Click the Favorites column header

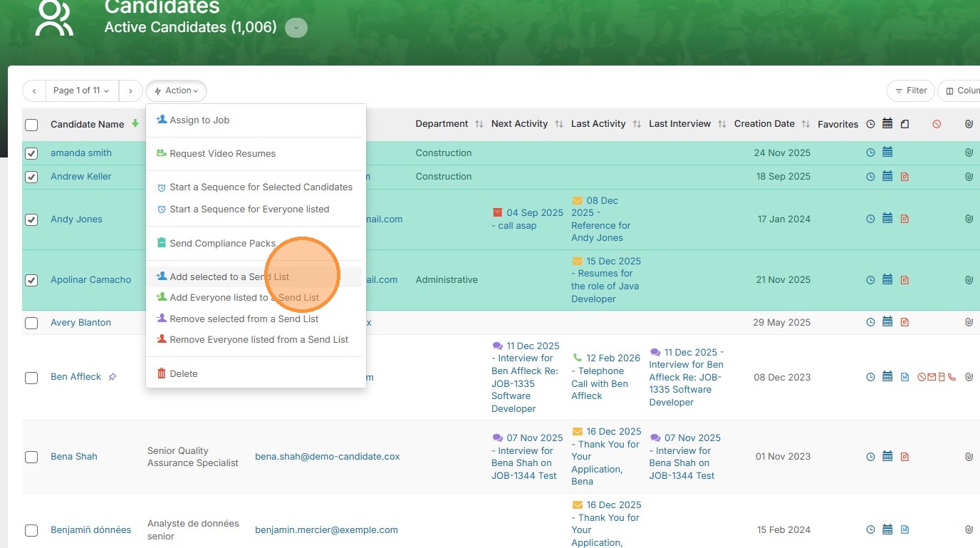[x=838, y=124]
